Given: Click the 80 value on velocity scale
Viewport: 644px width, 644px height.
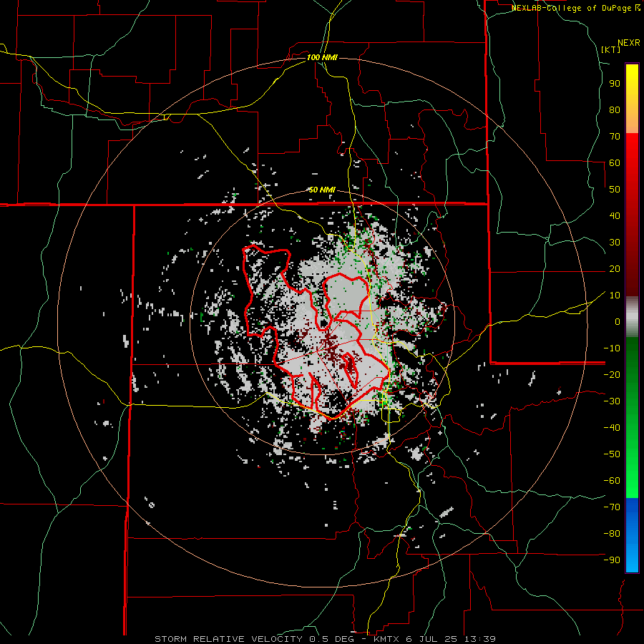Looking at the screenshot, I should tap(615, 110).
